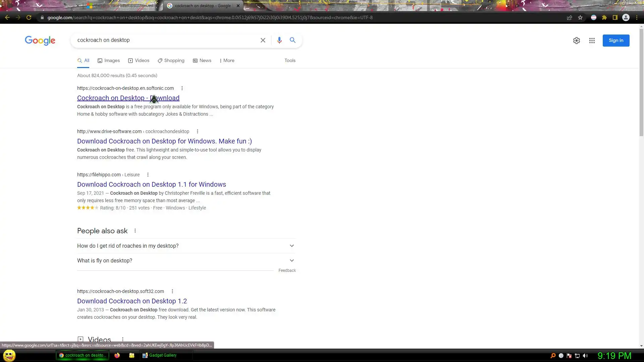
Task: Switch to the Videos search tab
Action: tap(139, 61)
